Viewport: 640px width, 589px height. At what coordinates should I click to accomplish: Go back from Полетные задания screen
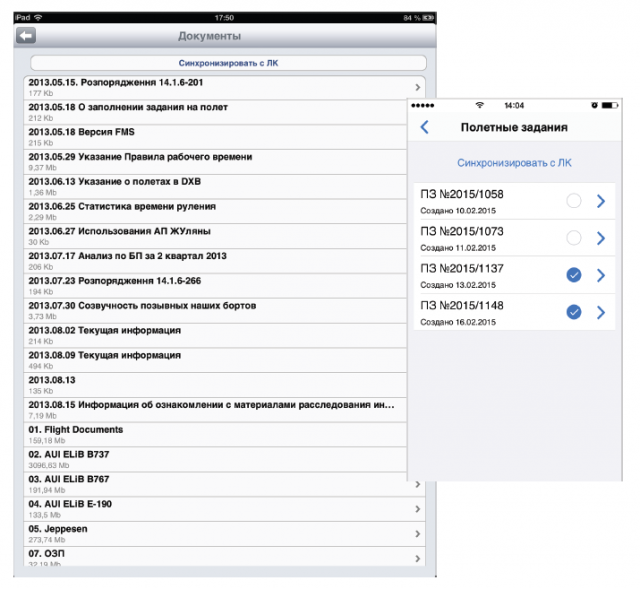tap(424, 127)
